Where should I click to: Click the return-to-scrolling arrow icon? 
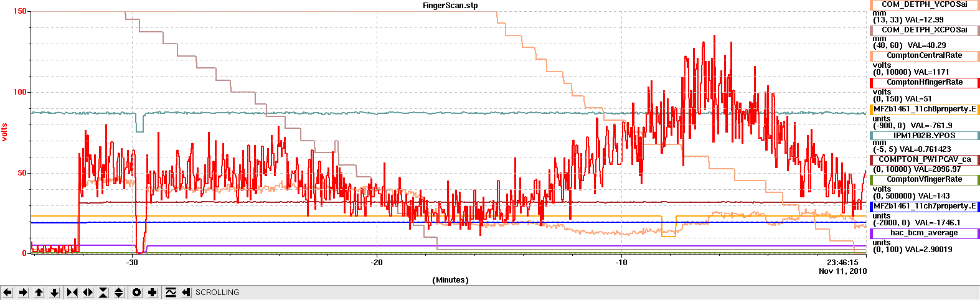click(186, 293)
